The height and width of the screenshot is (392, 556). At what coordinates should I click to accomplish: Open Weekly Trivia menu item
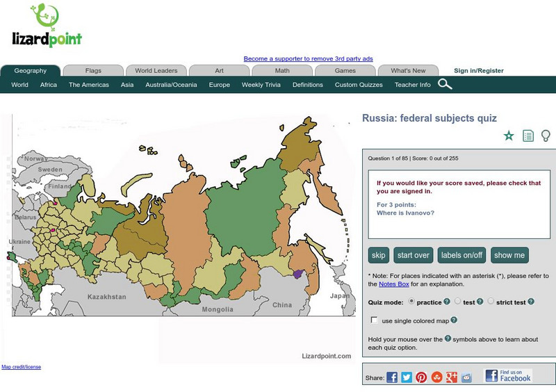pos(261,85)
